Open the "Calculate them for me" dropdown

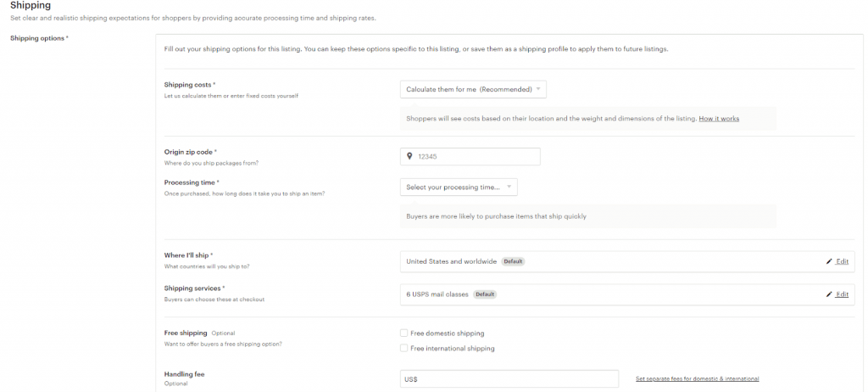pyautogui.click(x=472, y=89)
